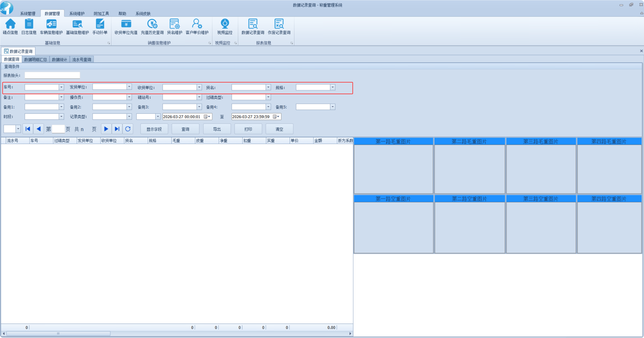Expand the 记录类型 dropdown
This screenshot has width=644, height=338.
(x=129, y=117)
